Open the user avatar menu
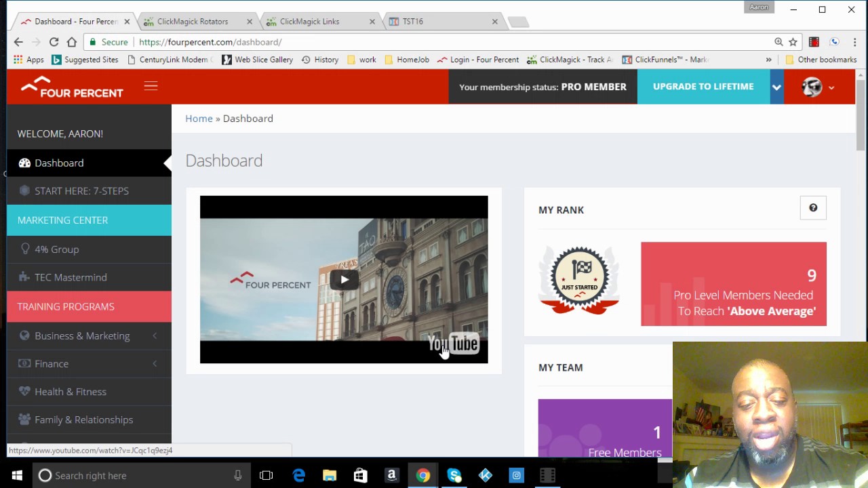Screen dimensions: 868x488 coord(818,87)
